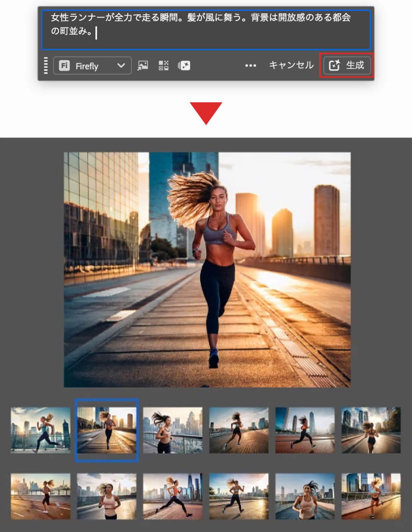Image resolution: width=412 pixels, height=532 pixels.
Task: Select the highlighted blue-bordered sunset runner thumbnail
Action: [107, 430]
